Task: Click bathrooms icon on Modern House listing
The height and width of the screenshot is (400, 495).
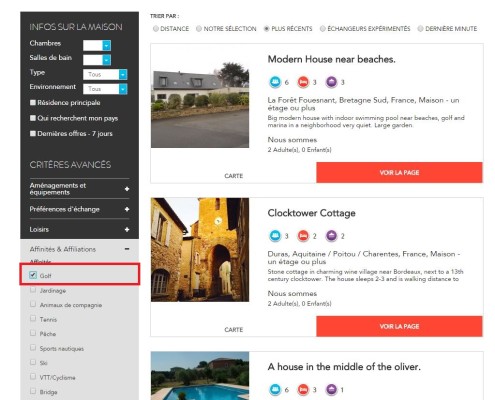Action: [x=331, y=82]
